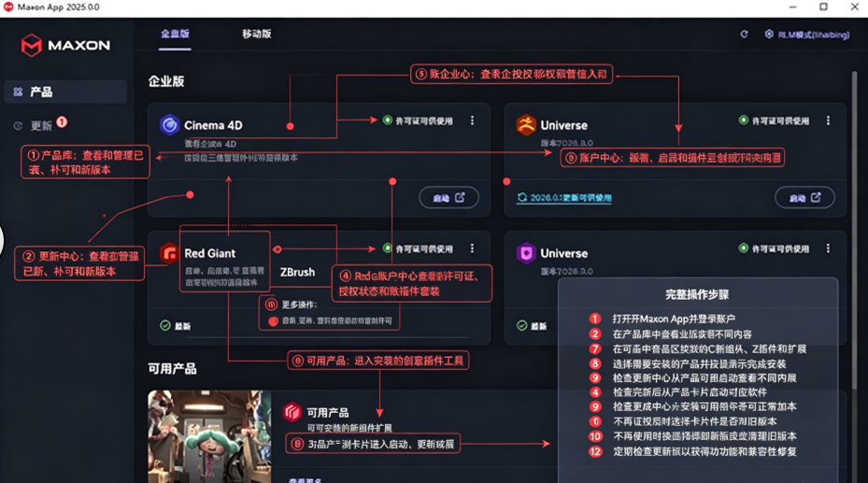Maximize the Maxon App window
The height and width of the screenshot is (483, 868).
(823, 7)
